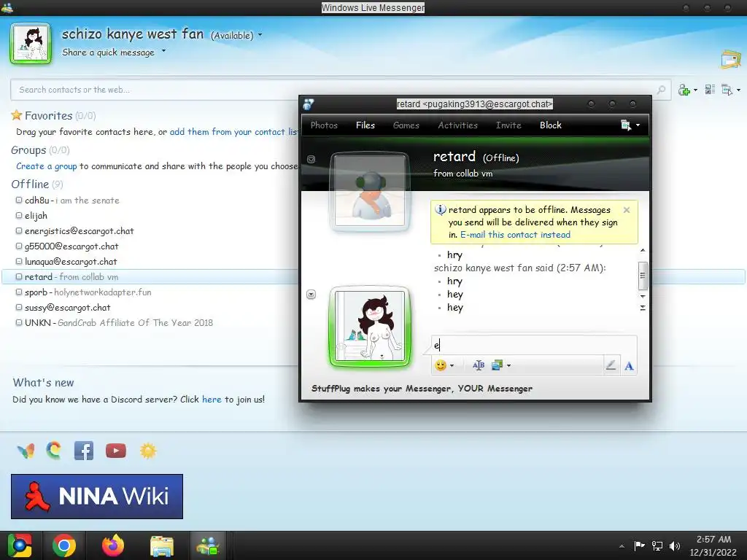Open the Activities menu in chat
Screen dimensions: 747x560
[458, 125]
